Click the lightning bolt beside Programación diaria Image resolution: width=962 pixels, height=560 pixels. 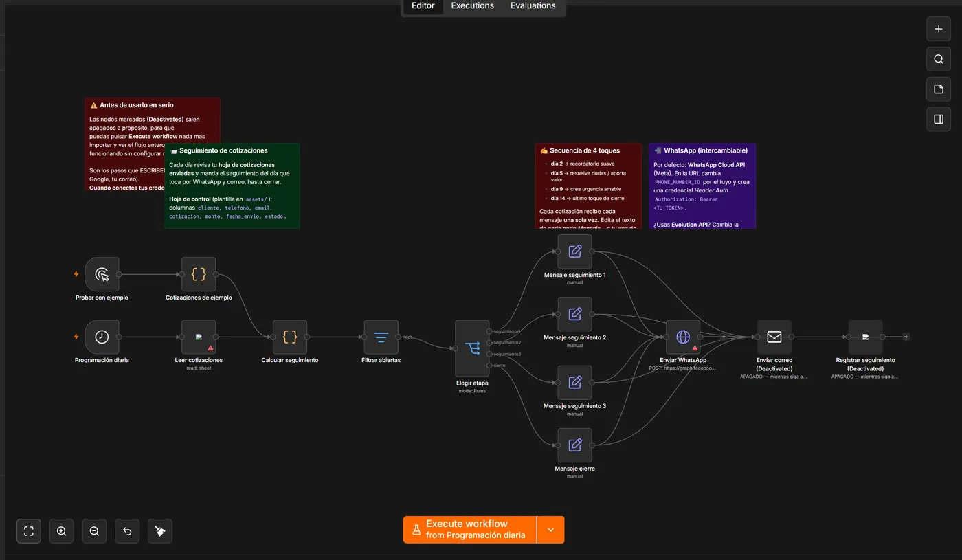(x=76, y=337)
